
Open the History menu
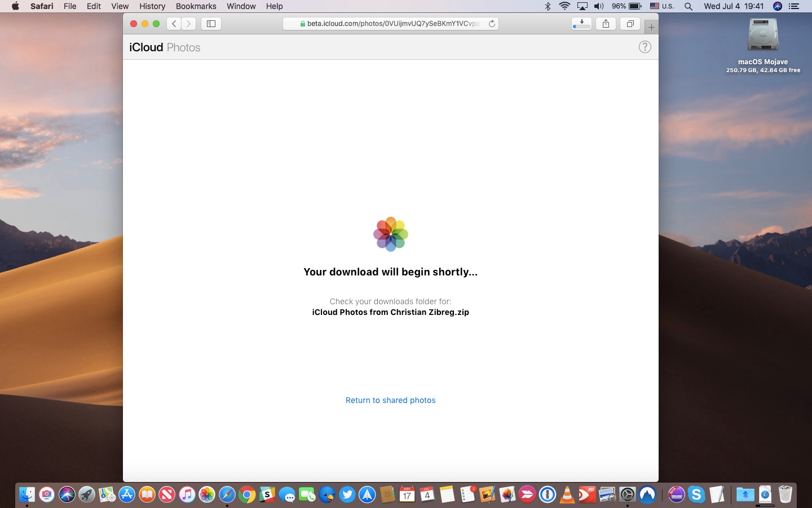pos(152,6)
